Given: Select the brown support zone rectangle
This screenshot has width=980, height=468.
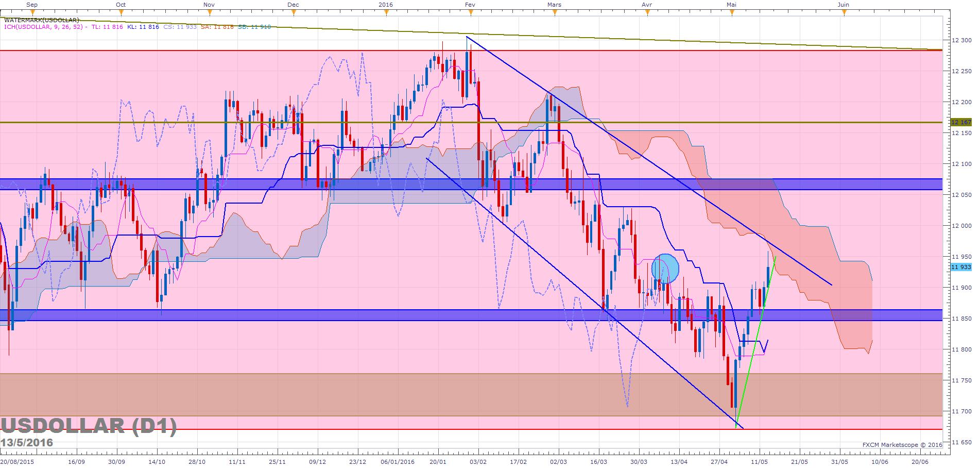Looking at the screenshot, I should [471, 395].
